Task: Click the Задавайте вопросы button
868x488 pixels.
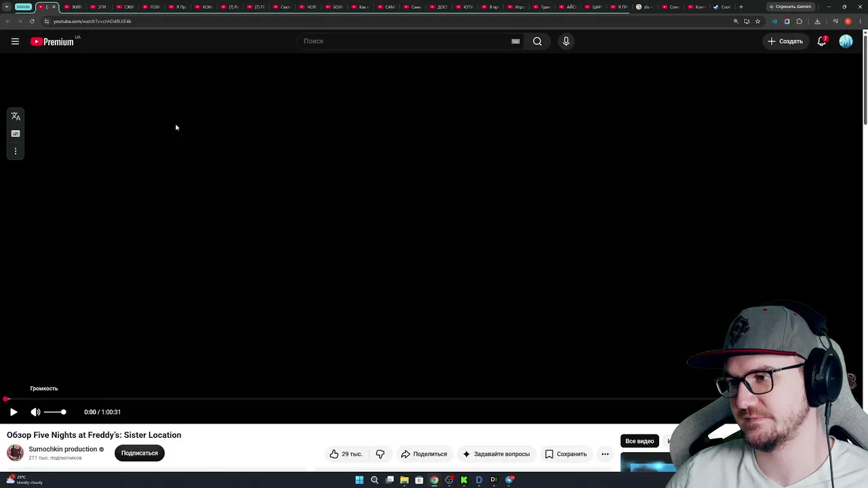Action: [x=496, y=454]
